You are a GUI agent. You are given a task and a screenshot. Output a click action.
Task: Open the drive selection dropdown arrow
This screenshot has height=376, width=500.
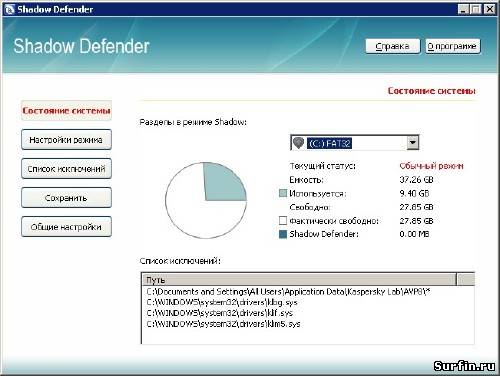[413, 143]
